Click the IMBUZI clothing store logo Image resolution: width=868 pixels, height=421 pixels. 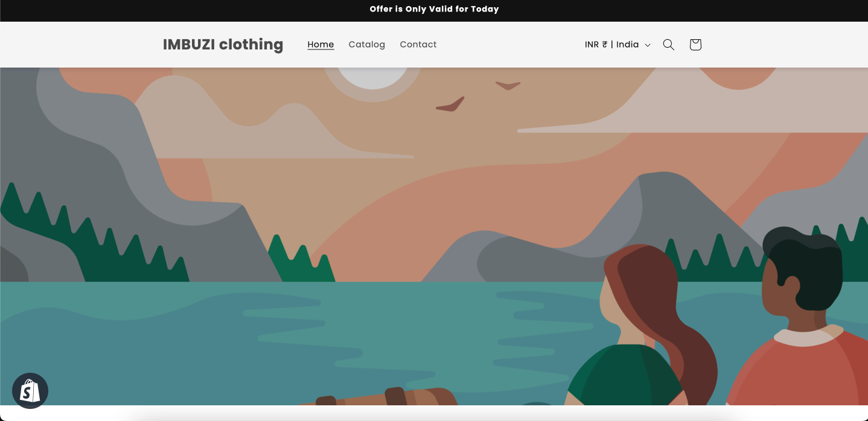(x=223, y=45)
